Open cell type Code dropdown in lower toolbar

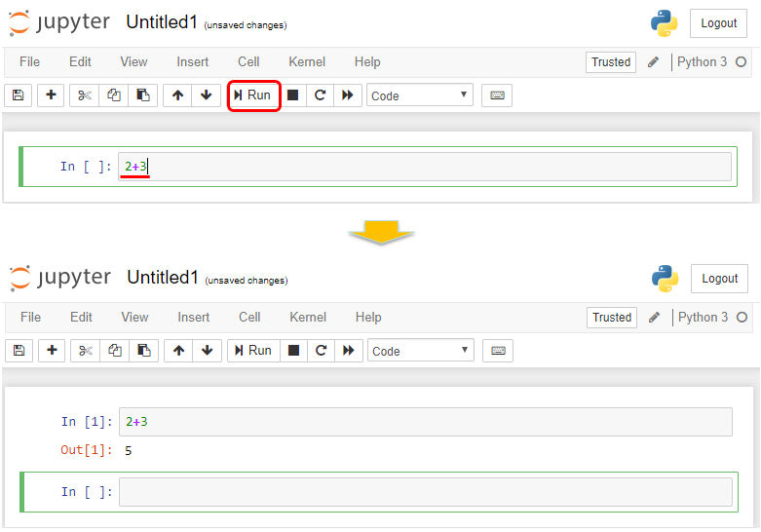(421, 351)
